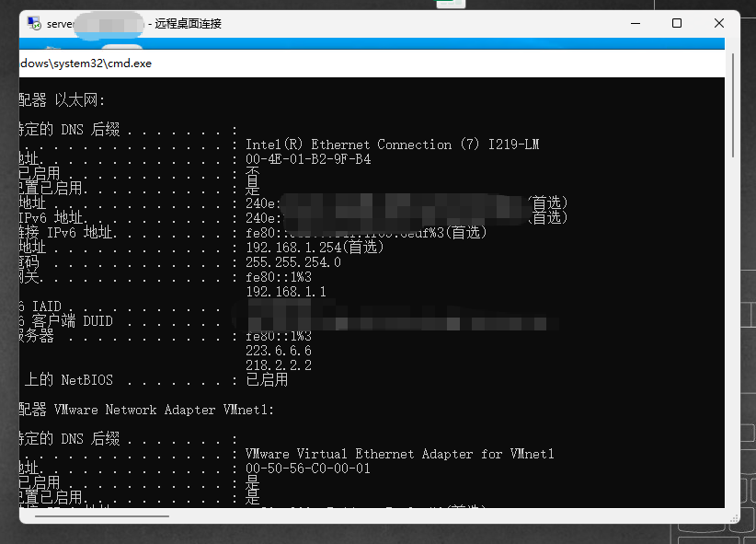Viewport: 756px width, 544px height.
Task: Select the DNS server 223.6.6.6
Action: [x=279, y=351]
